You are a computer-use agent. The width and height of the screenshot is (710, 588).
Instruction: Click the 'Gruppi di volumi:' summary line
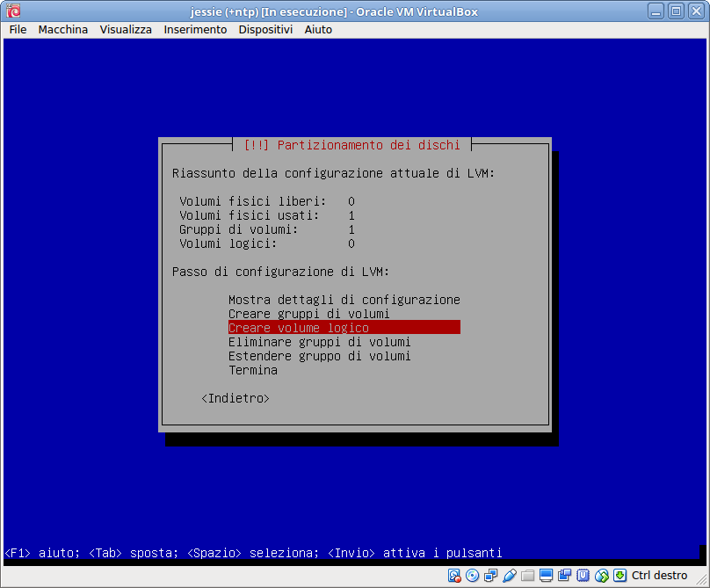pyautogui.click(x=267, y=229)
